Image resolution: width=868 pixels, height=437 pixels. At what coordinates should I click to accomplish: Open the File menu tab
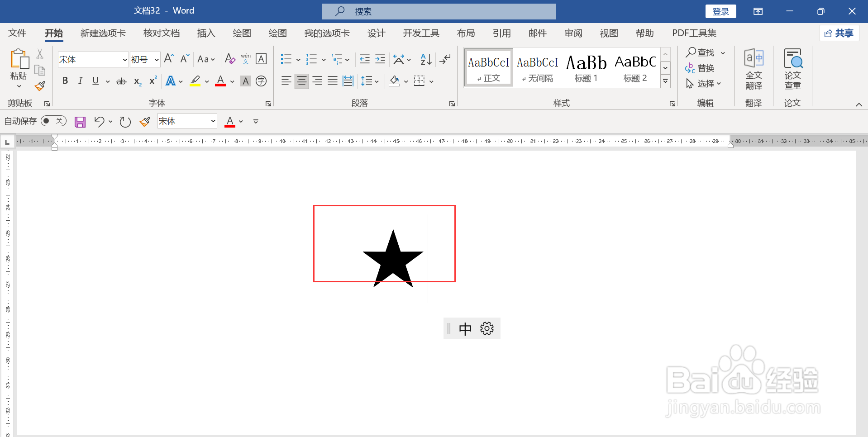pos(17,33)
